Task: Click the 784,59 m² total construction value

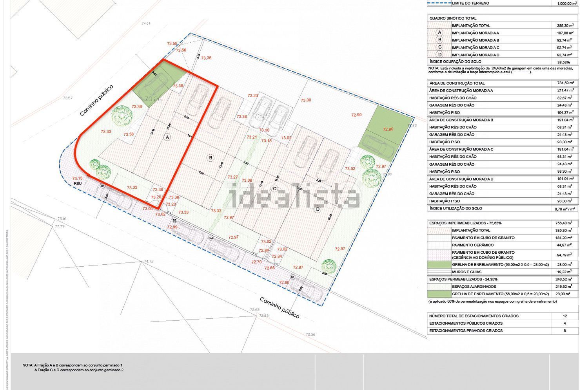Action: [565, 83]
